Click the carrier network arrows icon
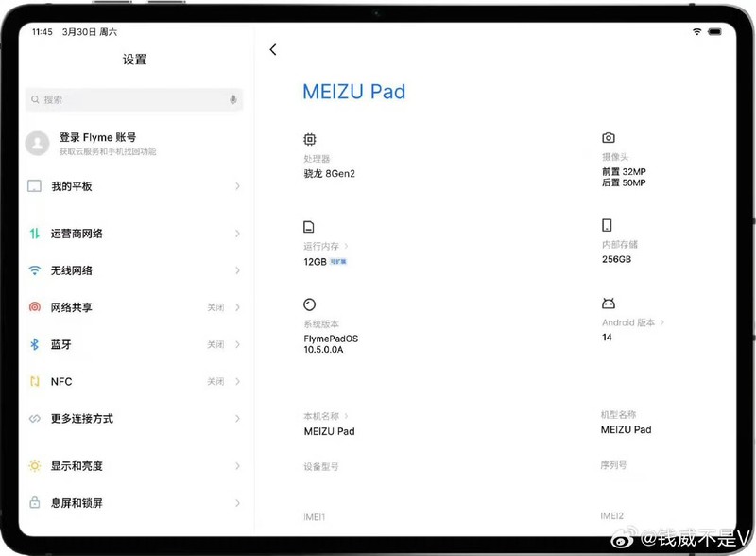 tap(34, 234)
